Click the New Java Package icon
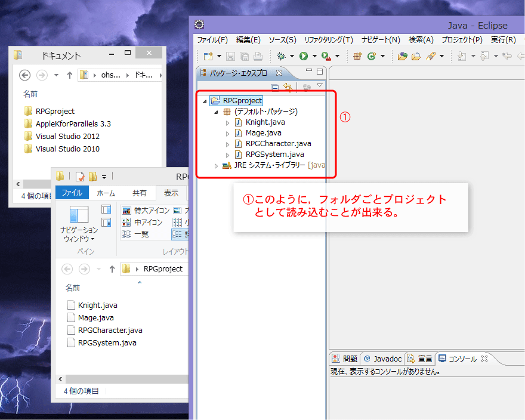 coord(357,56)
